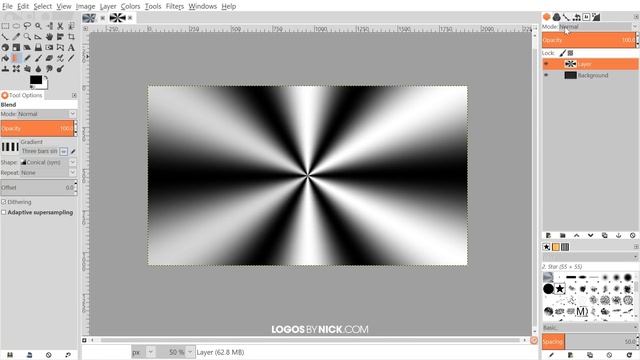Adjust the brush Spacing slider

tap(589, 342)
